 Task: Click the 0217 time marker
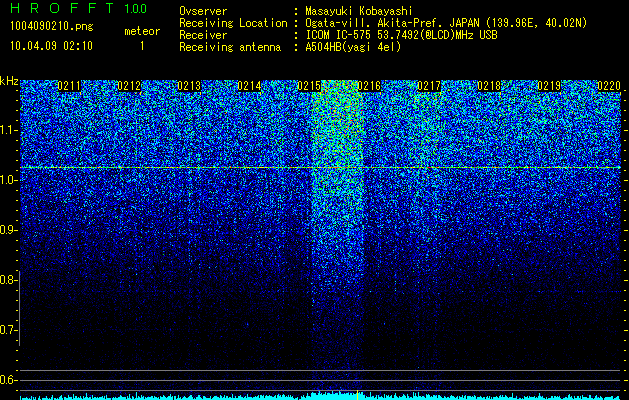pos(429,86)
